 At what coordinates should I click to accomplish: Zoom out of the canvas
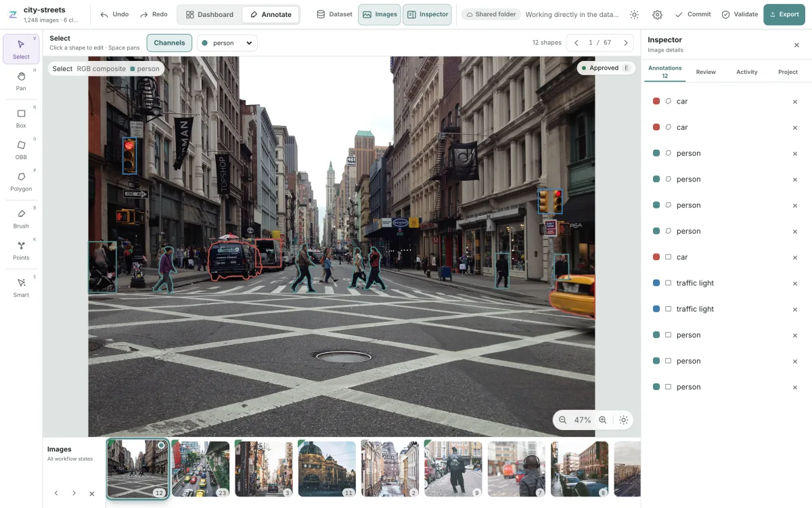point(562,420)
